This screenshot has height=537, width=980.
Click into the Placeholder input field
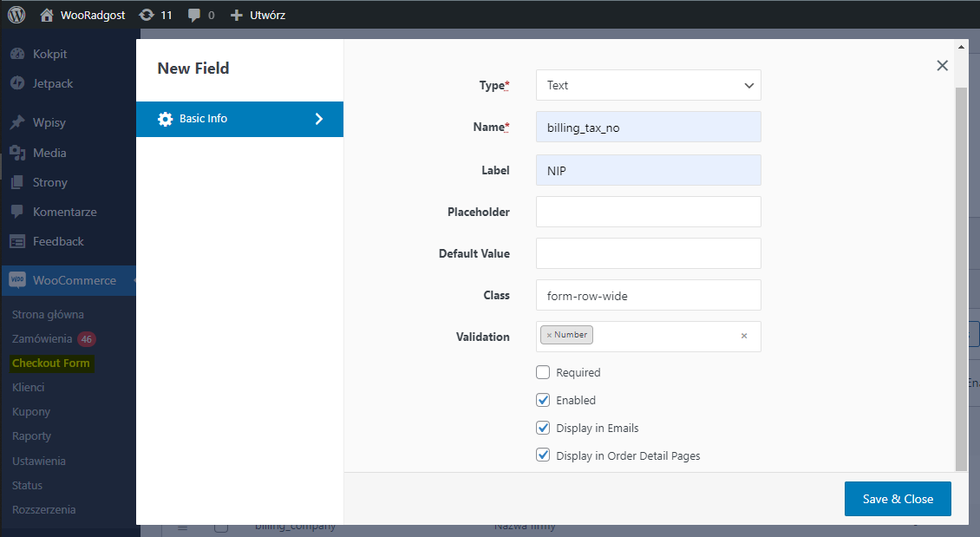(x=648, y=212)
